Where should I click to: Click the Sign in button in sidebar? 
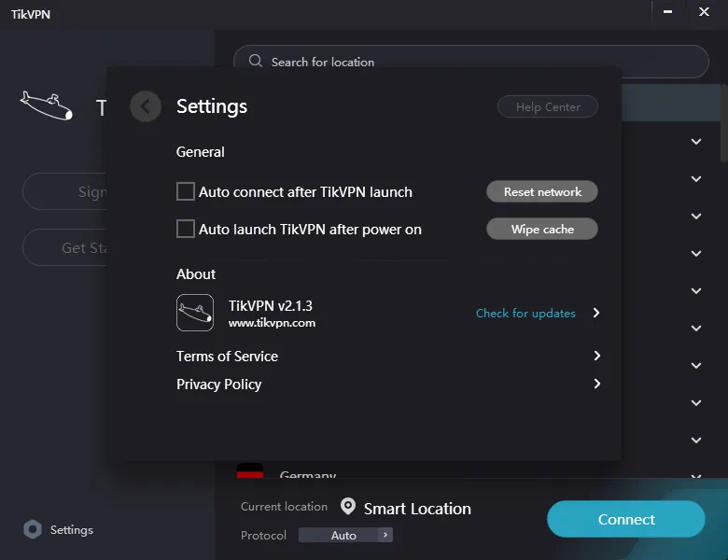pyautogui.click(x=65, y=191)
